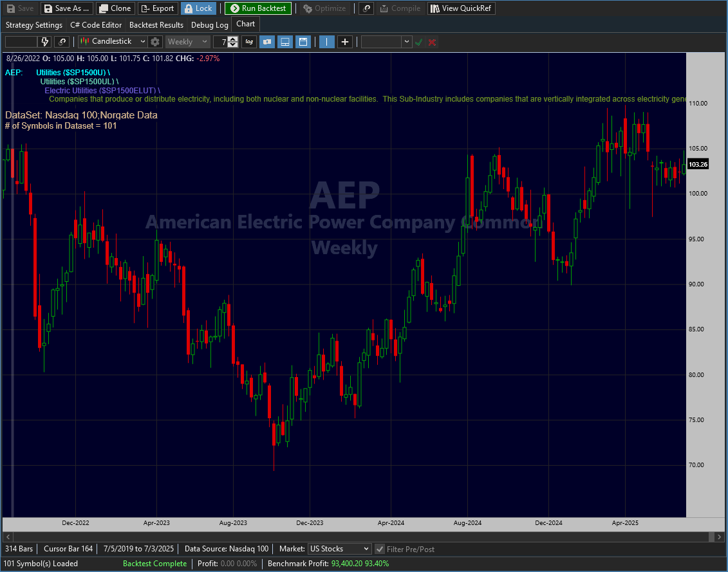Click the DataSet: Nasdaq 100;Norgate Data label
This screenshot has width=728, height=572.
81,115
